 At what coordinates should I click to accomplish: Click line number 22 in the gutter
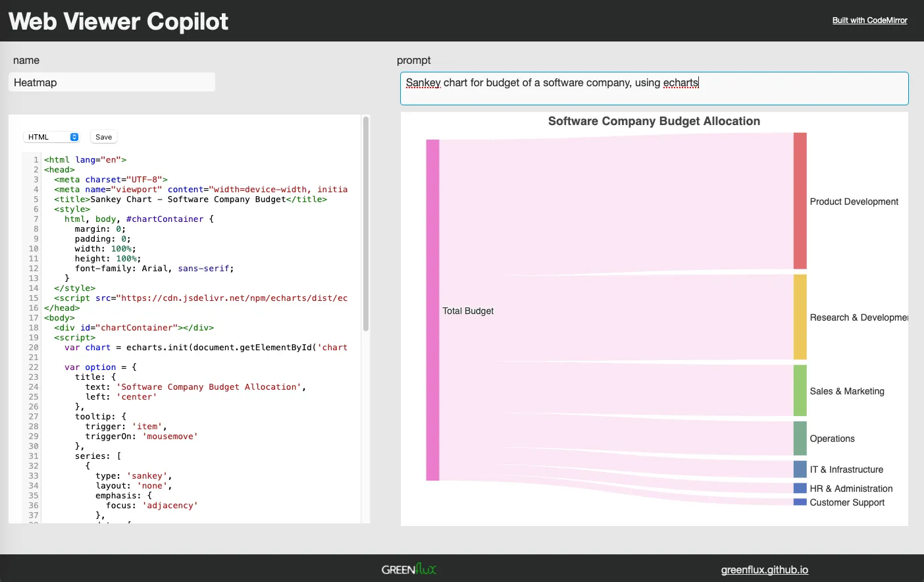coord(33,367)
